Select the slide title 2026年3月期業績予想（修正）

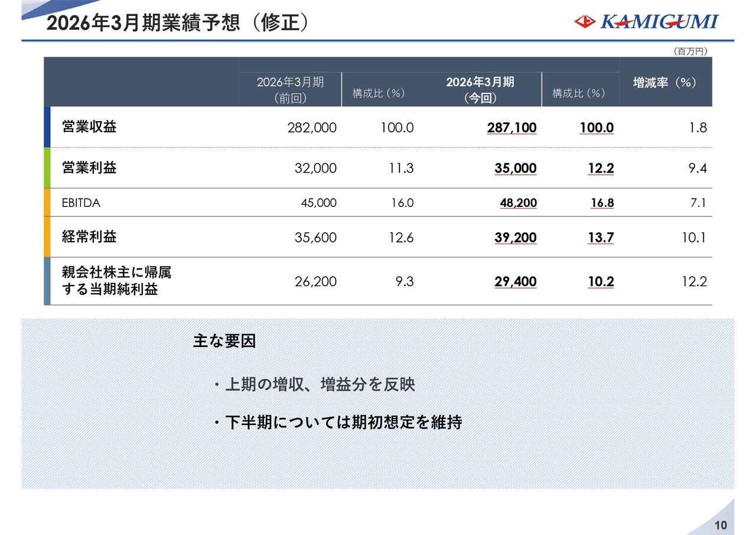[177, 23]
